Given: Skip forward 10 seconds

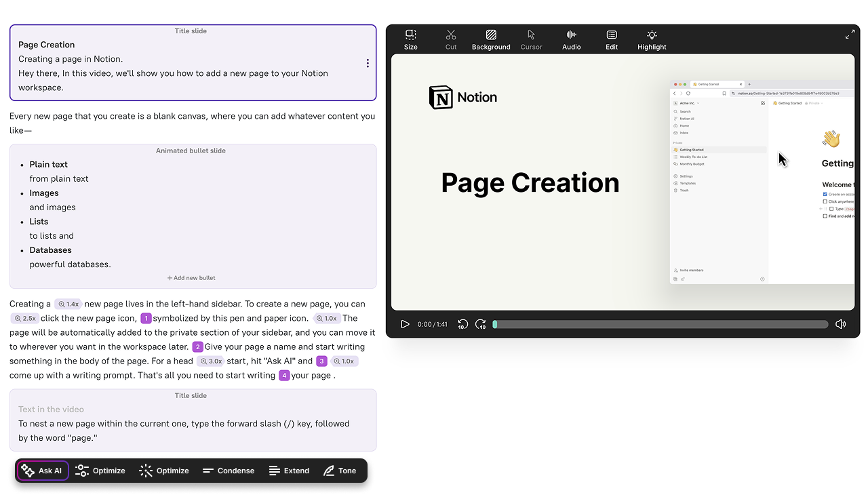Looking at the screenshot, I should (480, 324).
